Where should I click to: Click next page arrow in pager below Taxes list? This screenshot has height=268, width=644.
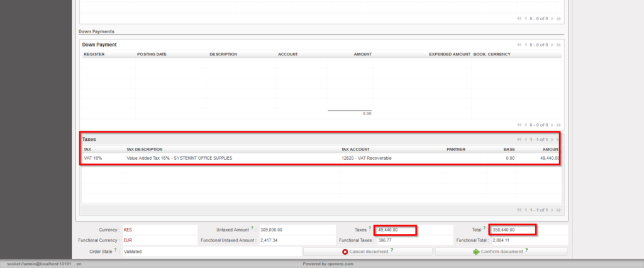pyautogui.click(x=552, y=210)
